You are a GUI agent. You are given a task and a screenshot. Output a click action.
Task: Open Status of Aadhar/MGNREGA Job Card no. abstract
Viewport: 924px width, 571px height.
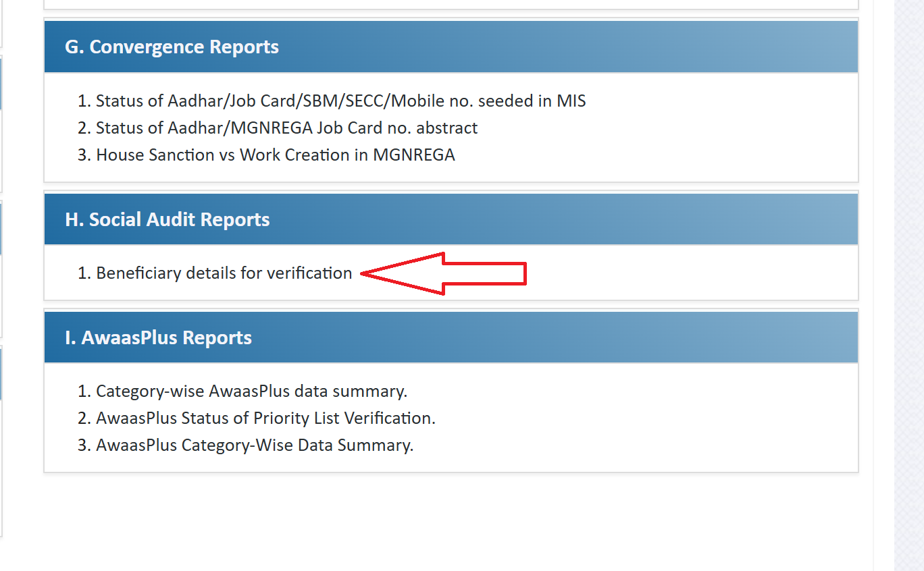286,128
